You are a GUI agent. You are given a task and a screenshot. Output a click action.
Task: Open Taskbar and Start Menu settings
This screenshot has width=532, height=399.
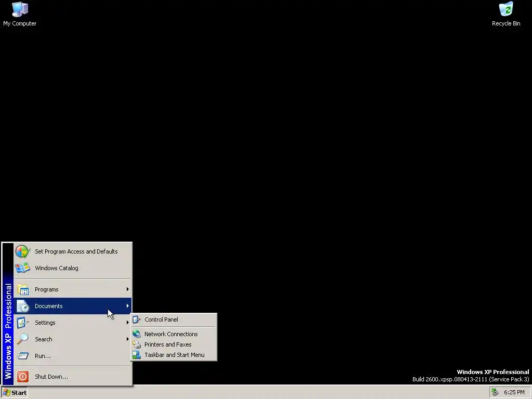(174, 355)
